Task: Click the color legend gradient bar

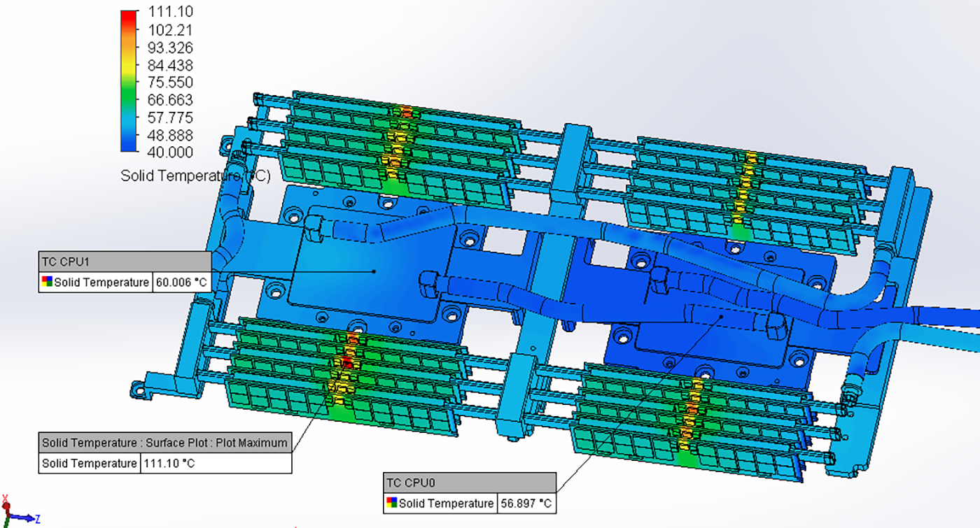Action: [129, 81]
